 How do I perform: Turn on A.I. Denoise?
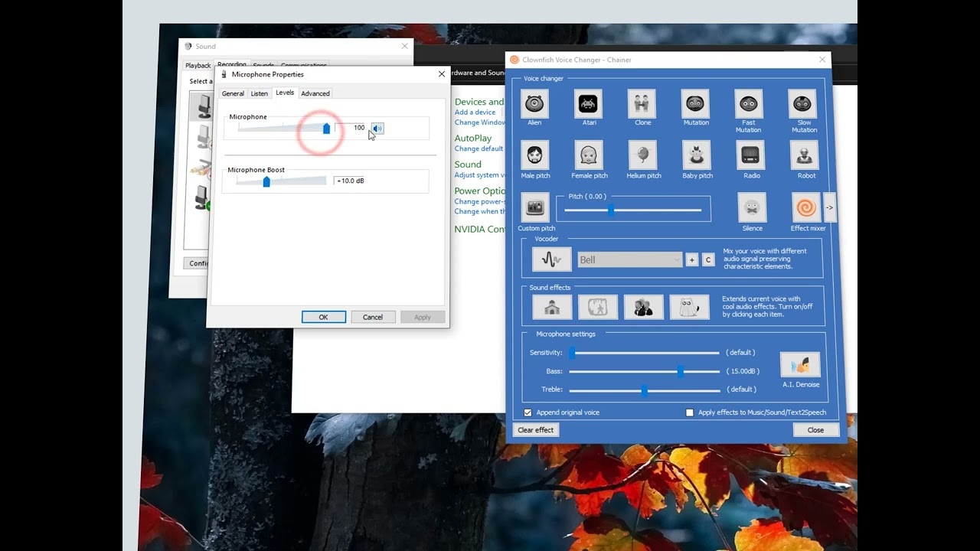(800, 365)
